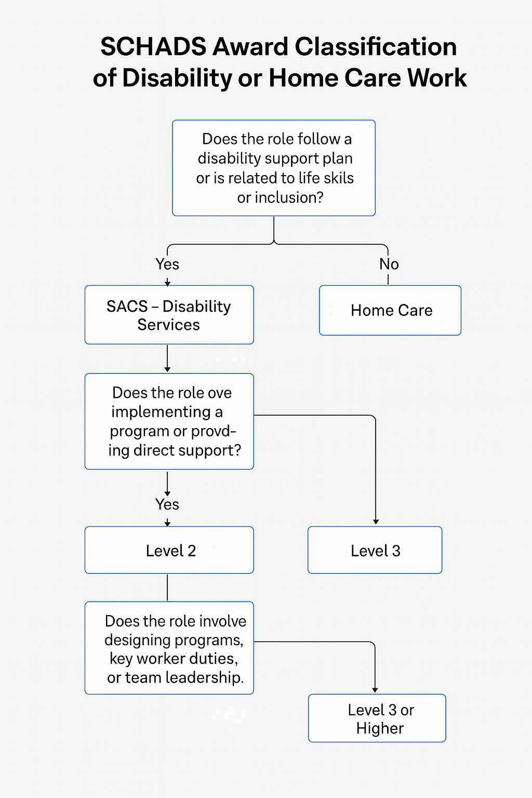Select the Home Care box

click(x=390, y=310)
